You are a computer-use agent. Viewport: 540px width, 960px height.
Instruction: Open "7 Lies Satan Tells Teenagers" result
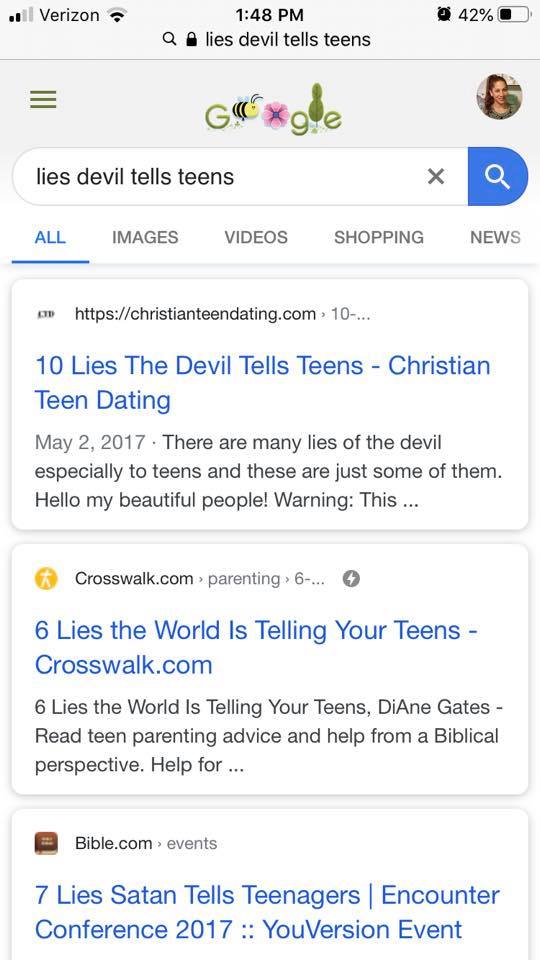(x=268, y=912)
